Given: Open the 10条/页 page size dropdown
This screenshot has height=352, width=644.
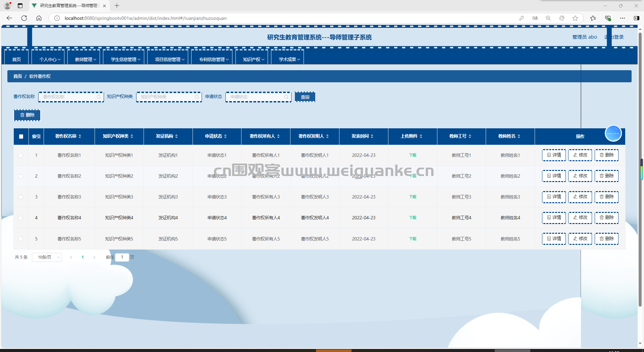Looking at the screenshot, I should point(47,257).
